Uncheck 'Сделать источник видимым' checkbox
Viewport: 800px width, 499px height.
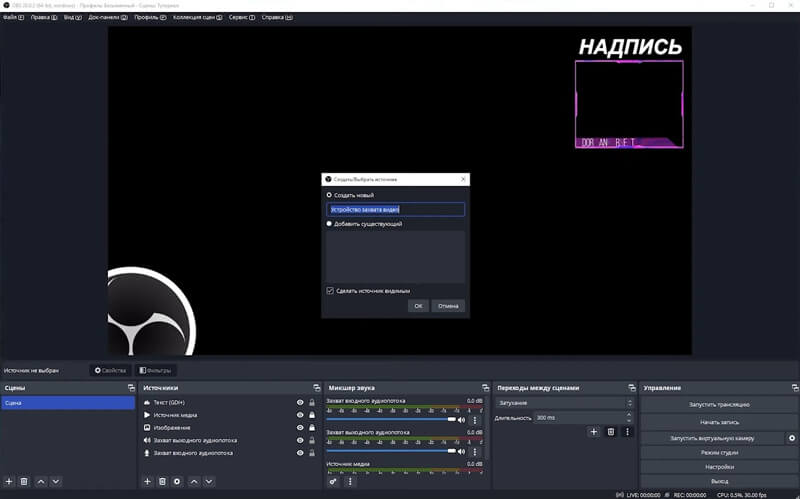pyautogui.click(x=330, y=290)
